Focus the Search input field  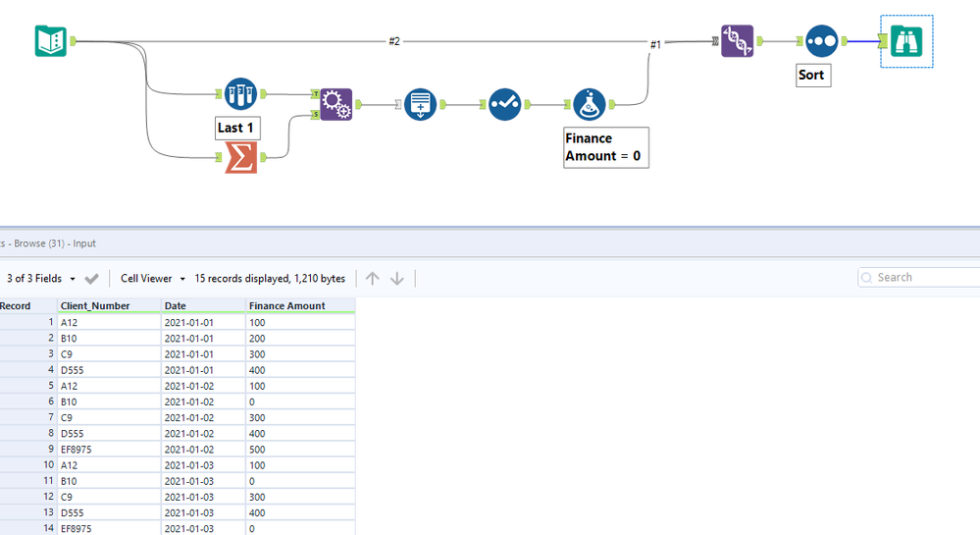click(x=919, y=277)
